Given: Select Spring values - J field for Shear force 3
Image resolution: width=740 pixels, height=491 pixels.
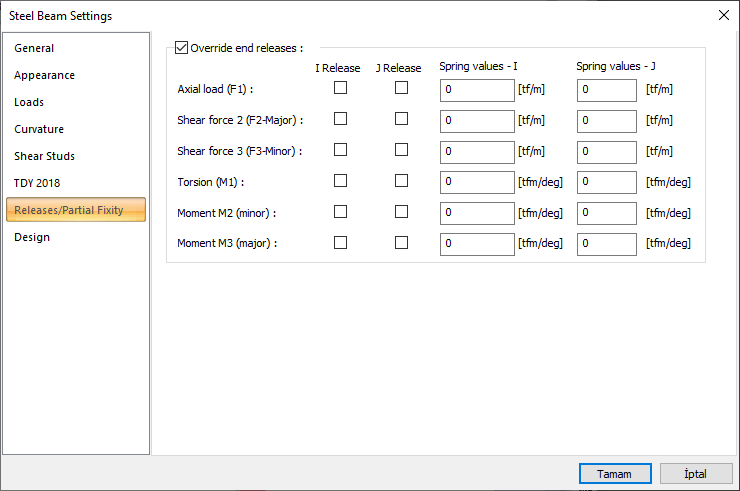Looking at the screenshot, I should (x=606, y=152).
